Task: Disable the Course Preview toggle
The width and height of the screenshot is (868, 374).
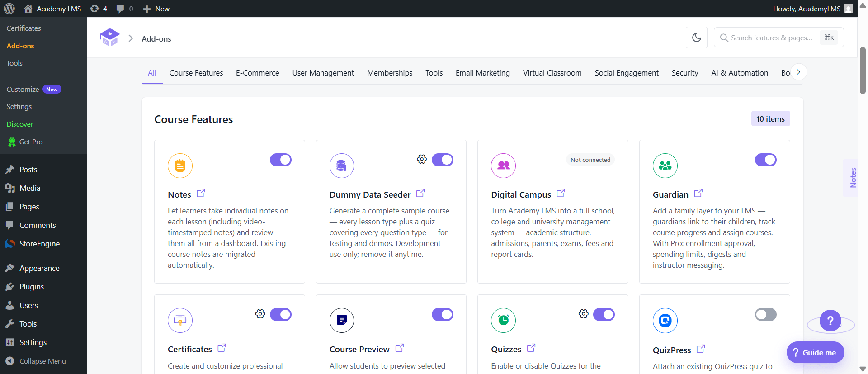Action: 443,314
